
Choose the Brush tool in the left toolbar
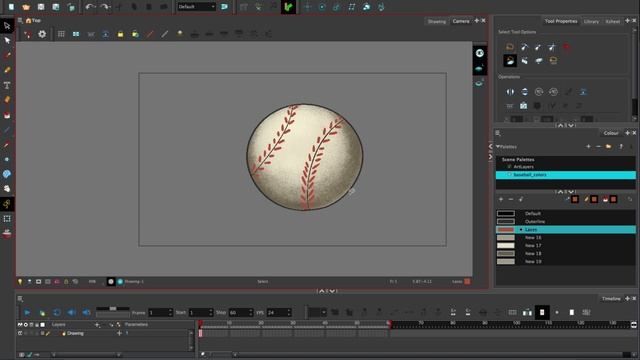(x=7, y=55)
